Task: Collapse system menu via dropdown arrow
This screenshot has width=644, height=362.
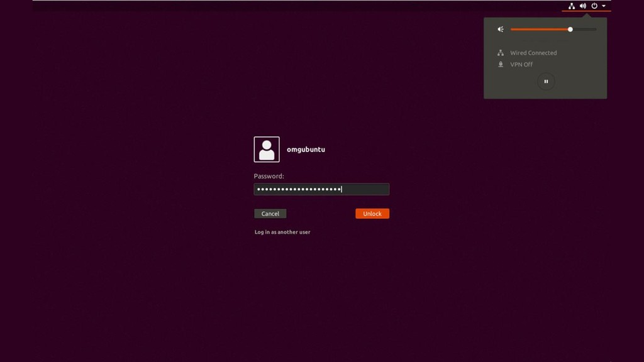Action: coord(604,6)
